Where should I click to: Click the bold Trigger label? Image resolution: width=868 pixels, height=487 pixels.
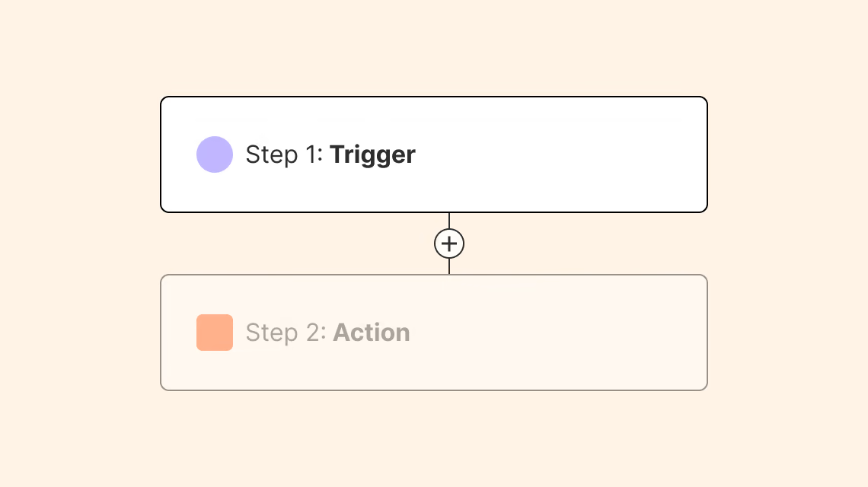pos(372,155)
